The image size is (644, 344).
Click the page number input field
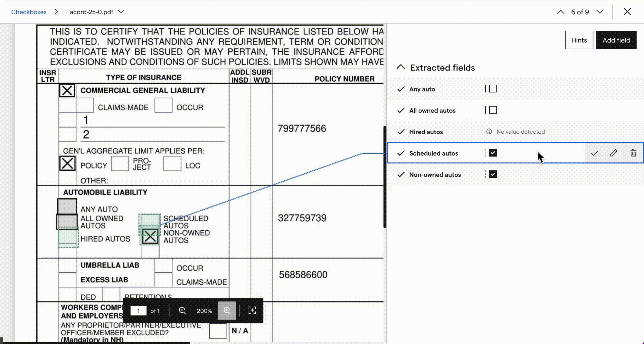click(x=138, y=311)
